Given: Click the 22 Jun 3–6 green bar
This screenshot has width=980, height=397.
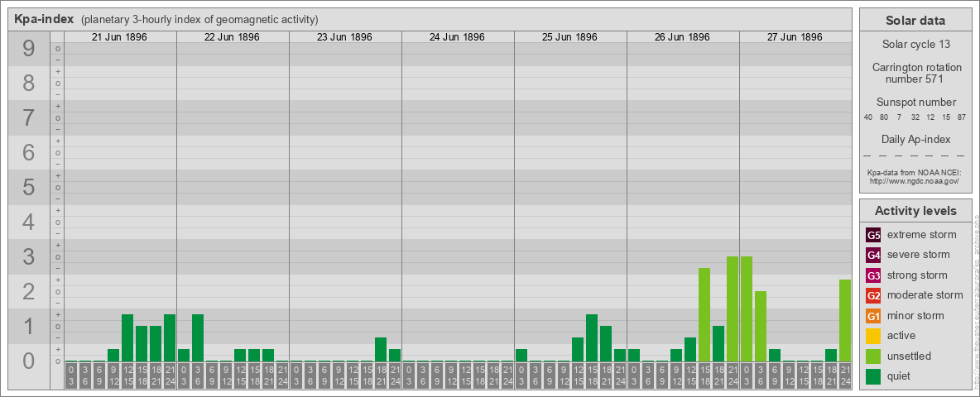Looking at the screenshot, I should (x=198, y=337).
